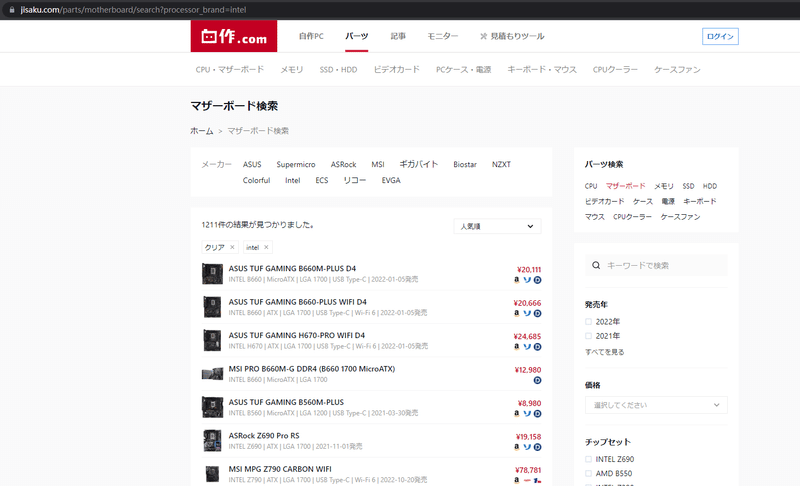Open blue ソ icon for TUF GAMING B560M-PLUS

(527, 414)
